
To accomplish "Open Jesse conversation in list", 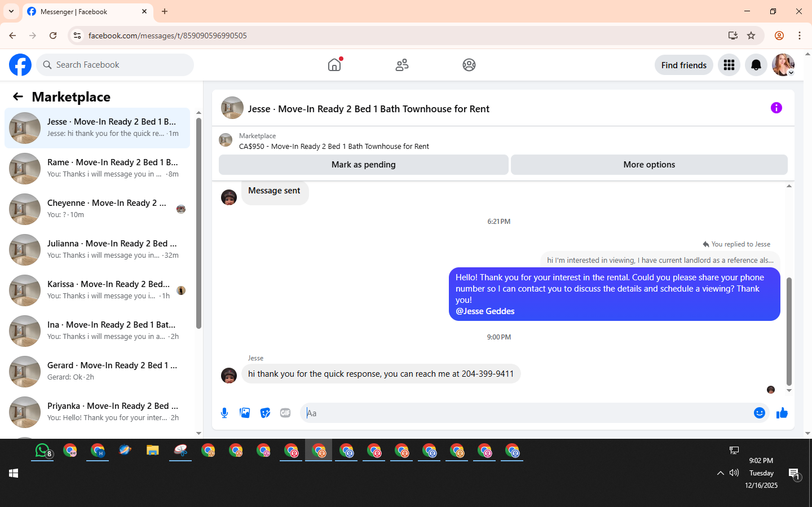I will (98, 128).
